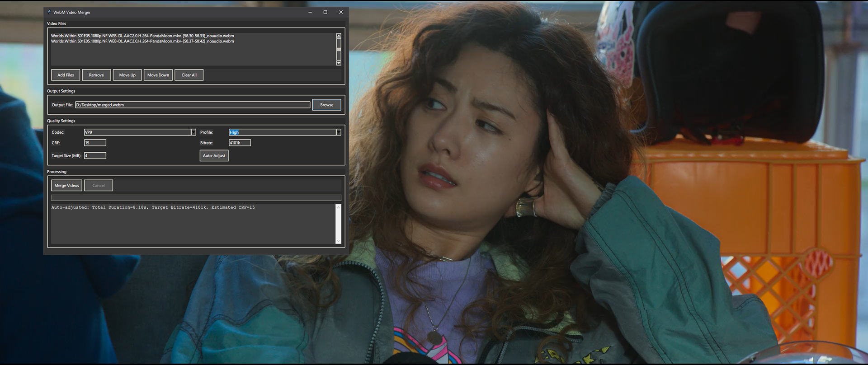Click the Auto-adjusted log message text

tap(153, 207)
